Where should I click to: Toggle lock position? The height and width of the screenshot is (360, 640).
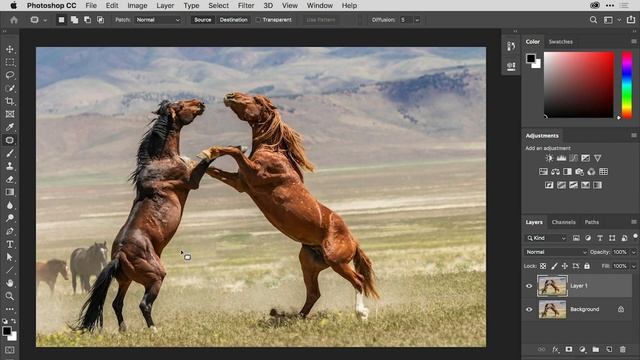(x=564, y=266)
